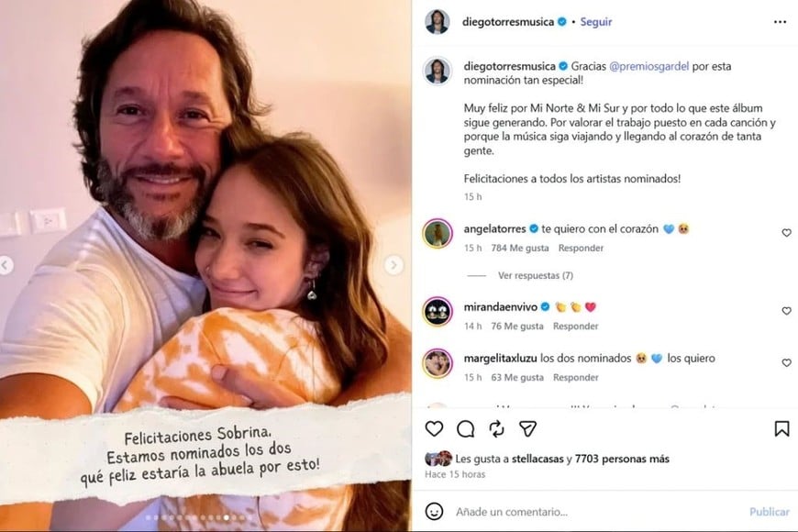Like the post with the heart icon

pyautogui.click(x=434, y=428)
